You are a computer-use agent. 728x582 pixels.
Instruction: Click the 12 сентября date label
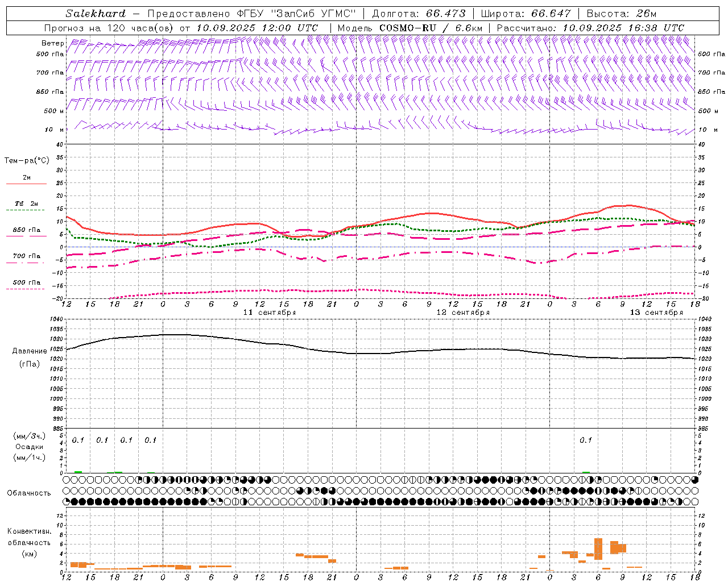tap(463, 313)
